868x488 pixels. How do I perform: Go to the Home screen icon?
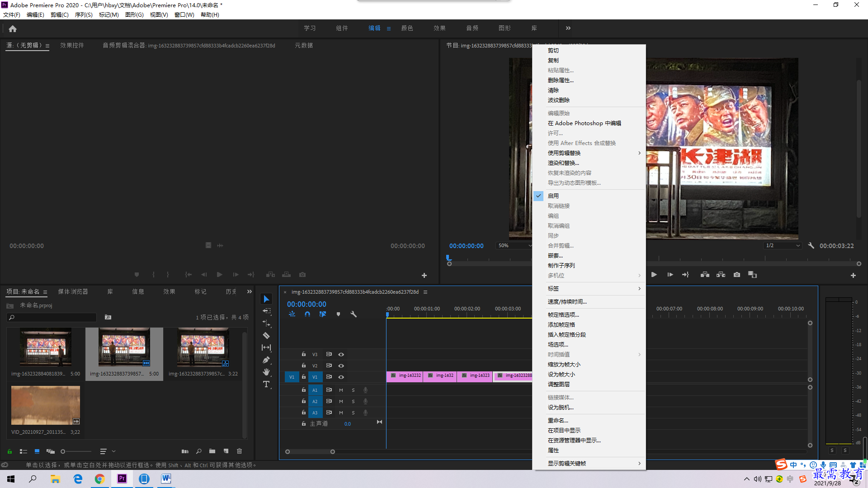click(x=13, y=28)
